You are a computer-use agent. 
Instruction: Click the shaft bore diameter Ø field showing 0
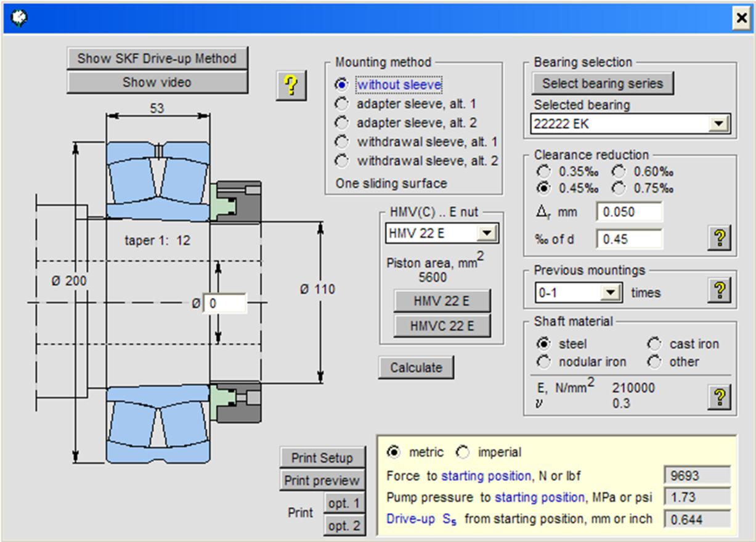pyautogui.click(x=224, y=303)
